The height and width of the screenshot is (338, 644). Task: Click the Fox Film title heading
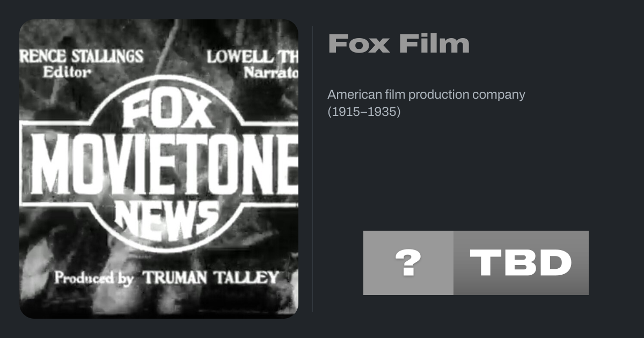(x=399, y=44)
